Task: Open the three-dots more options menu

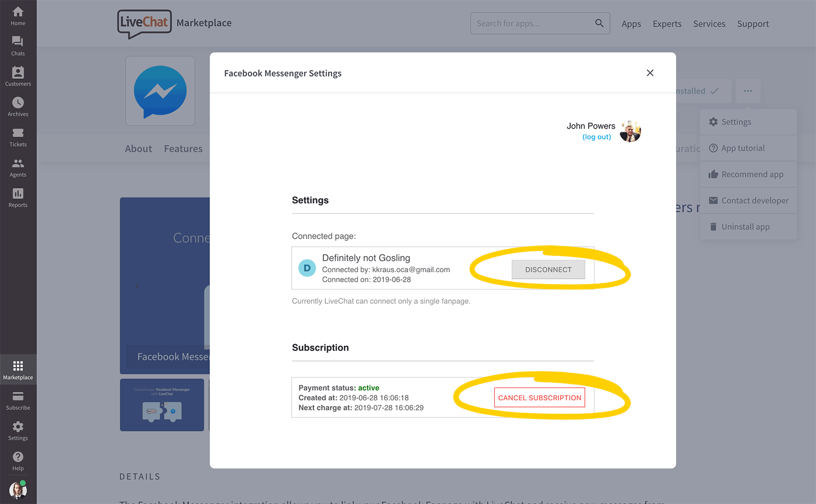Action: 748,91
